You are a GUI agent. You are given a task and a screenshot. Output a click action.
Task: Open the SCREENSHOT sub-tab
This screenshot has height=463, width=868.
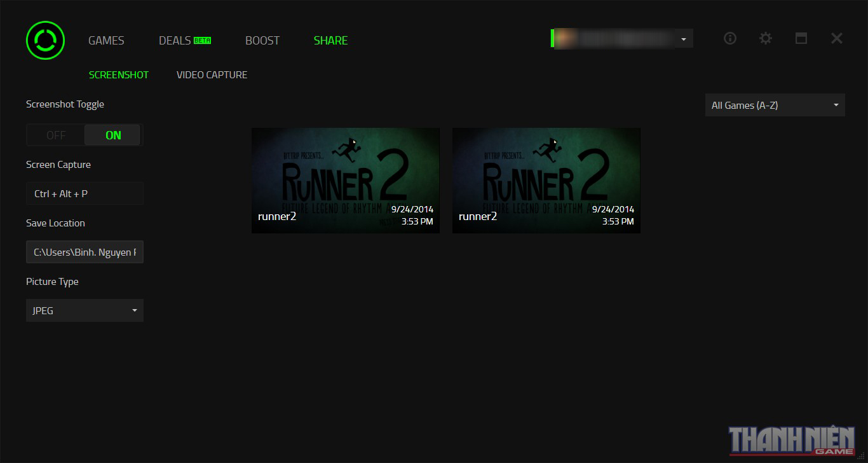[x=119, y=75]
